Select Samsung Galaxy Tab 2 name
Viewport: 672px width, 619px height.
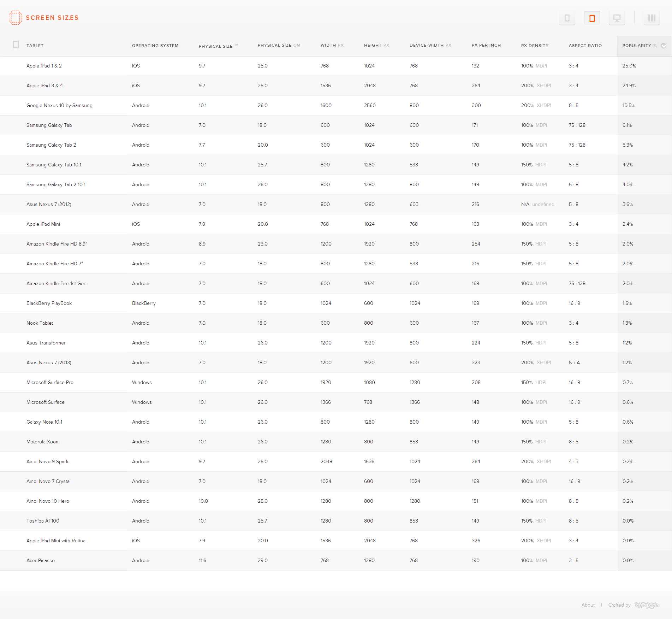[51, 145]
